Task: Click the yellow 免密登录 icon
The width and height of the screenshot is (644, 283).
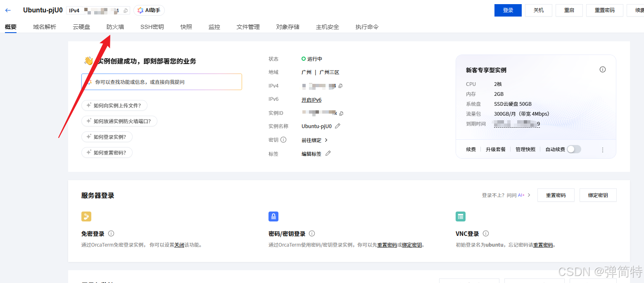Action: tap(86, 216)
